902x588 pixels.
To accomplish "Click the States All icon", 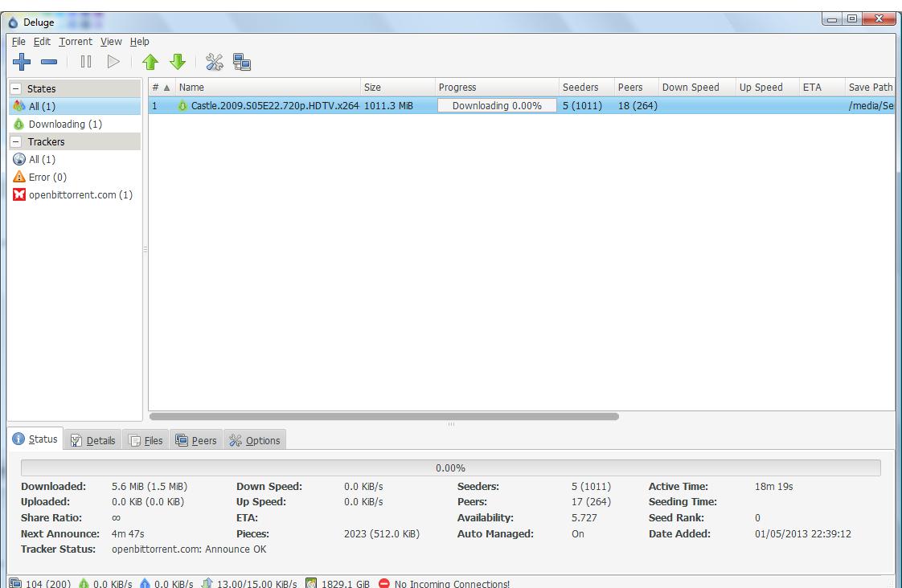I will (19, 106).
